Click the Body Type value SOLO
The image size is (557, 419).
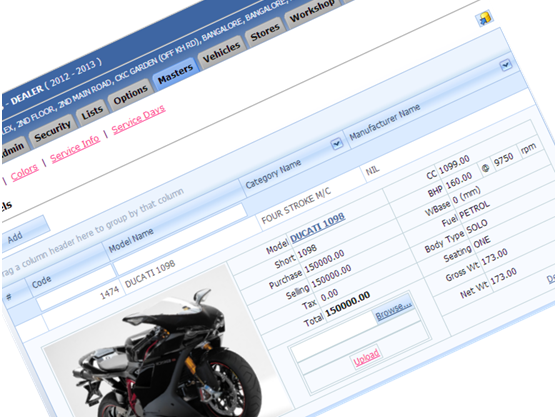click(477, 227)
